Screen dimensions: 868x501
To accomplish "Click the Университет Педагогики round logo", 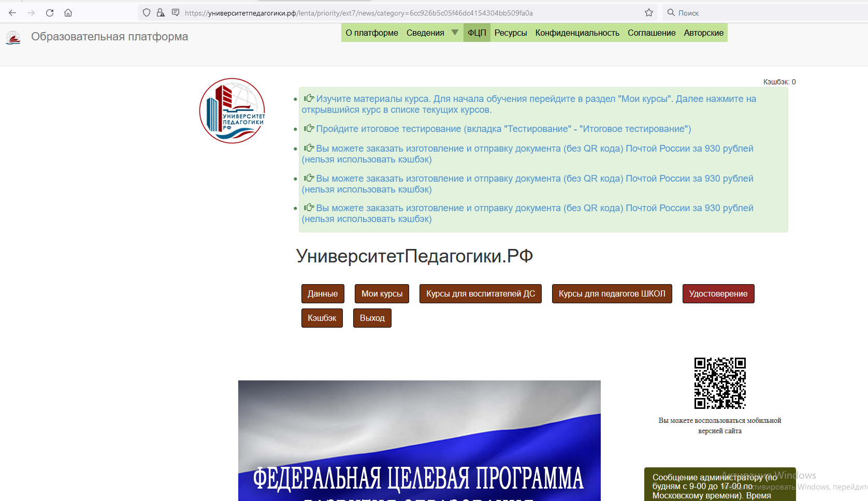I will 233,111.
